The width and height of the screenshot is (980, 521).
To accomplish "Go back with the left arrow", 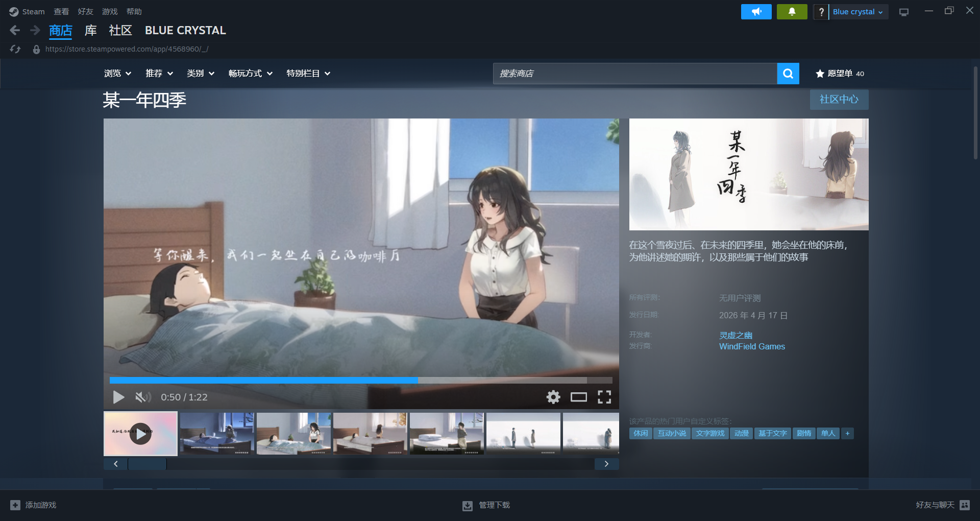I will coord(15,31).
